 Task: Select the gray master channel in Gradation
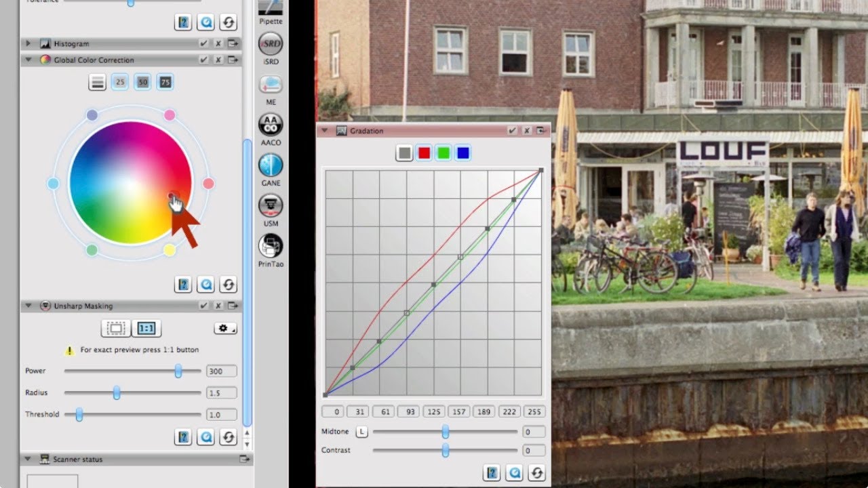point(405,153)
